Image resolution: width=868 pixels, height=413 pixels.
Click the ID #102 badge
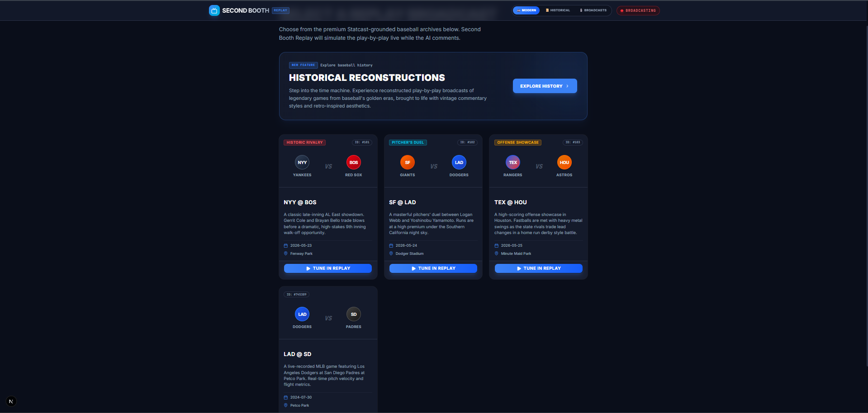[x=467, y=142]
